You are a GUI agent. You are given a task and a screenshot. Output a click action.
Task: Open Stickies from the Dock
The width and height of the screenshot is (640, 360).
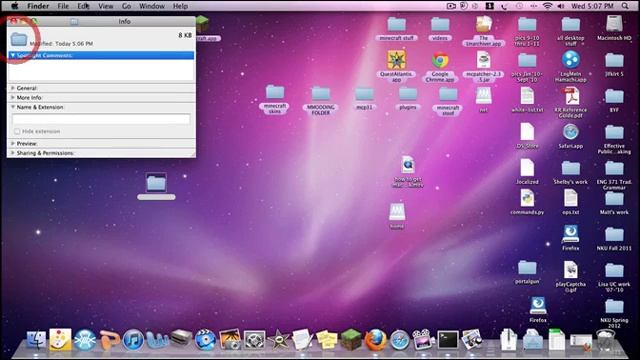click(x=327, y=340)
